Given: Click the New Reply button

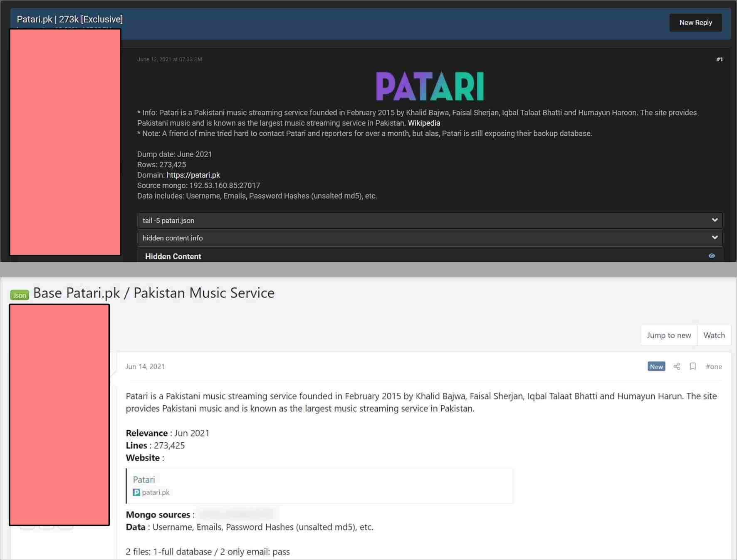Looking at the screenshot, I should coord(695,22).
